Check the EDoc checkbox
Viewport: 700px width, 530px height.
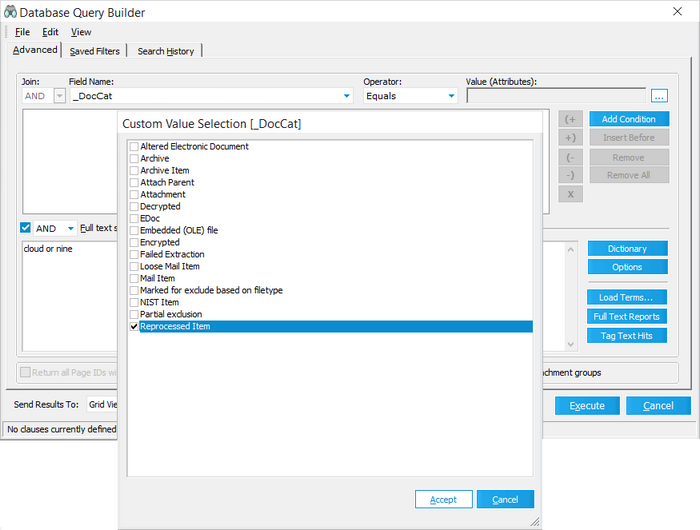(x=134, y=218)
